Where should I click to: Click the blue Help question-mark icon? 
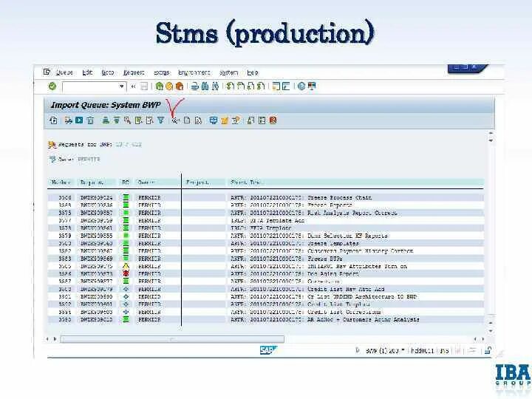tap(301, 86)
